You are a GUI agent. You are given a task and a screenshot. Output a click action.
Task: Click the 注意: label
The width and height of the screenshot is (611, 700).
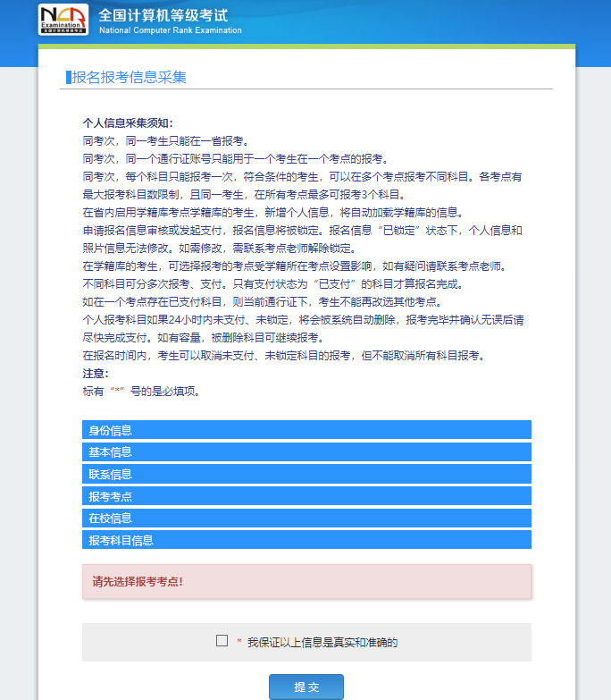95,374
